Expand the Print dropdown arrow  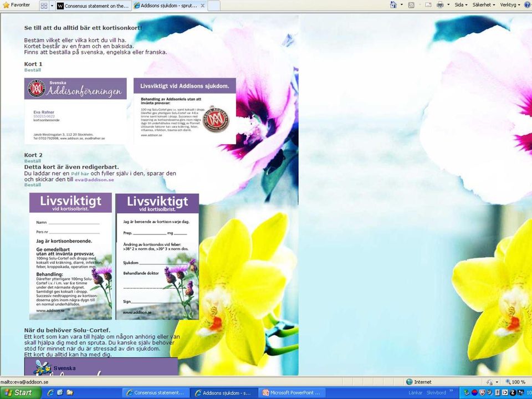(448, 5)
